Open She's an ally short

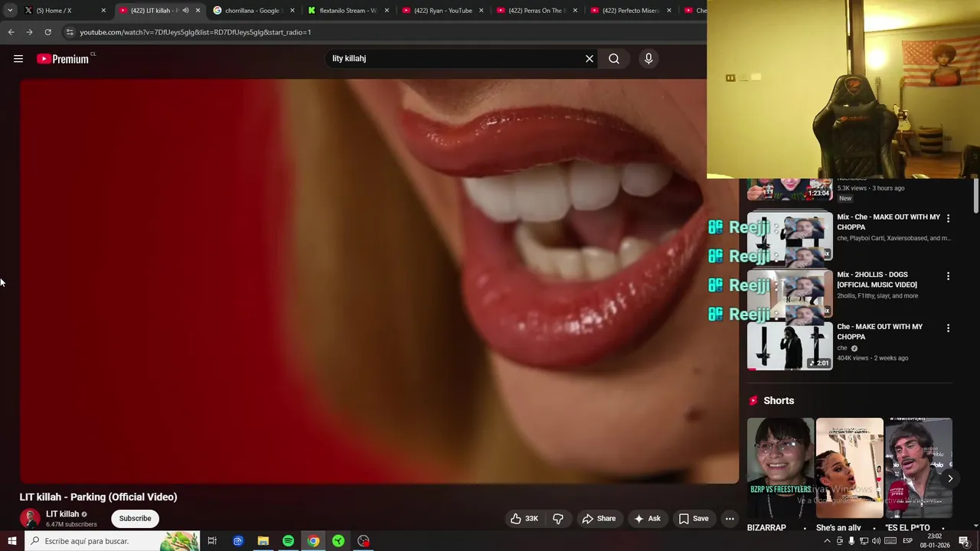(849, 468)
